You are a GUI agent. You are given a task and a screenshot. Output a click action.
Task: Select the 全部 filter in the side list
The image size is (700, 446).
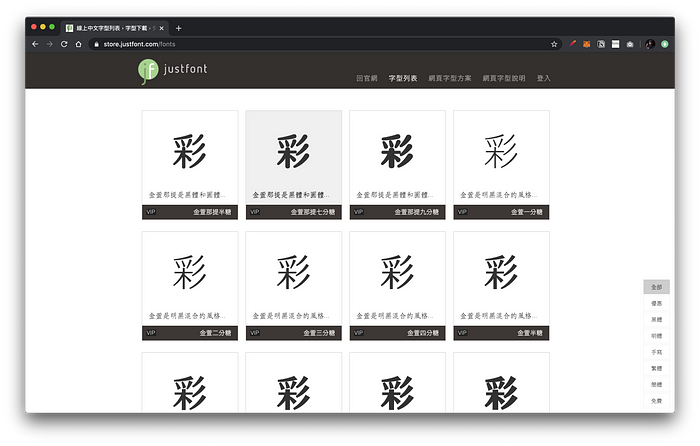pos(656,287)
